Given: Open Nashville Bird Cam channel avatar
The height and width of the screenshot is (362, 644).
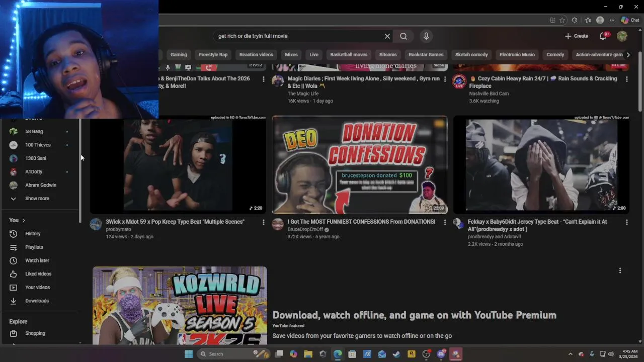Looking at the screenshot, I should [x=459, y=81].
